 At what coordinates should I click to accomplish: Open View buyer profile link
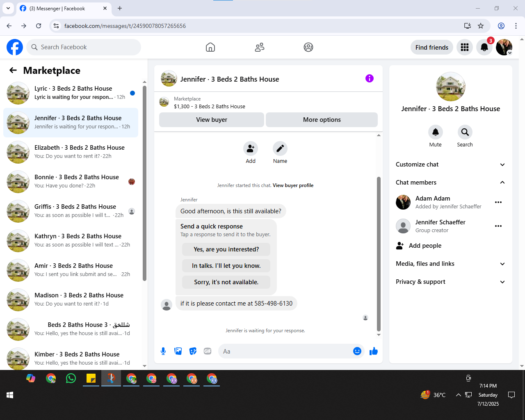click(x=293, y=185)
